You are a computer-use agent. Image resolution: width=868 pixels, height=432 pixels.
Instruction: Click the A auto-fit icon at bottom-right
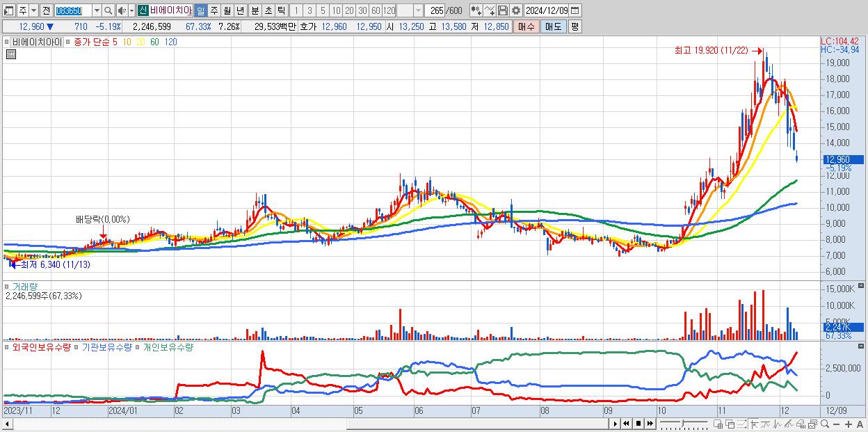tap(860, 424)
